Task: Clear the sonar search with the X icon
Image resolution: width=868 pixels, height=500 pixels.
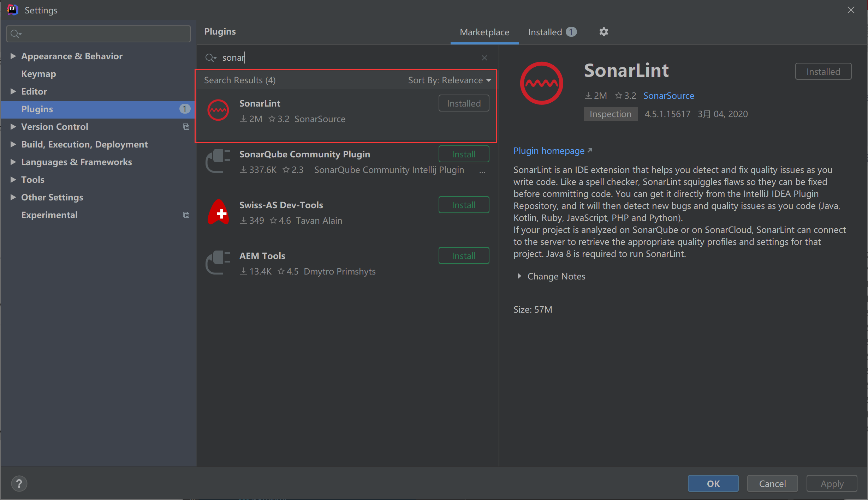Action: [x=484, y=58]
